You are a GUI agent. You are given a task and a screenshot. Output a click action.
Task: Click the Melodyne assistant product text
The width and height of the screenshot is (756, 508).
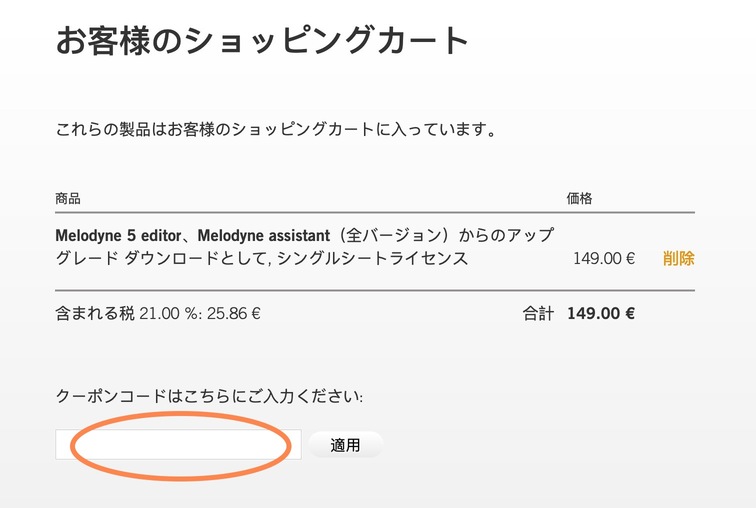pos(265,236)
